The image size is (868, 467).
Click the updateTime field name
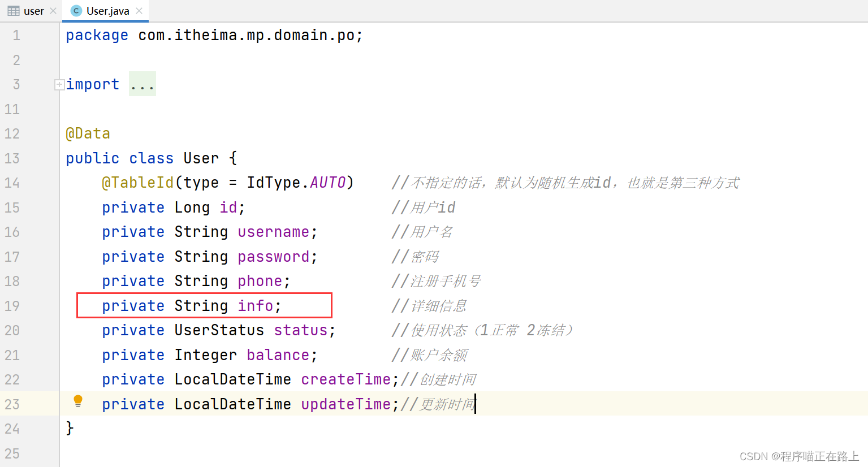(346, 404)
